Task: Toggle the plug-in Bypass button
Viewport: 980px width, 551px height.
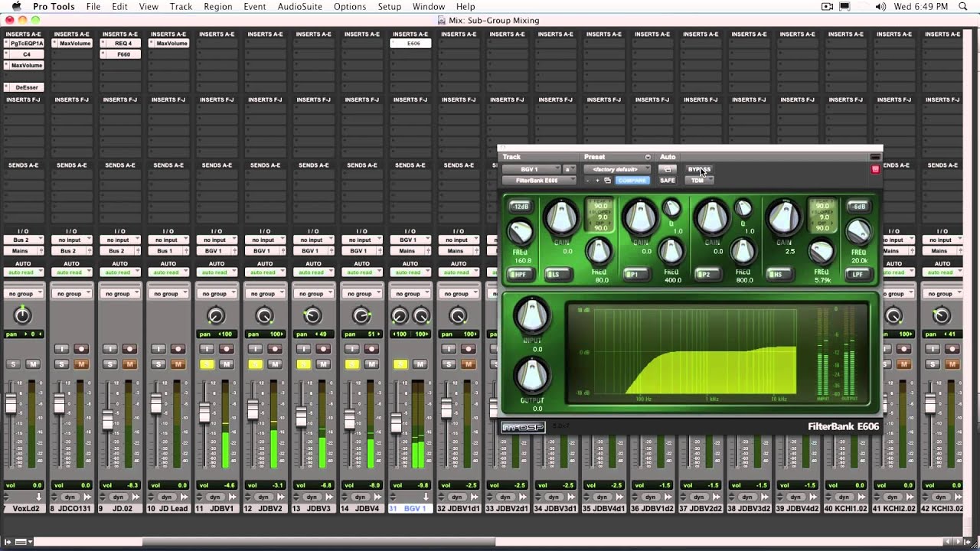Action: 699,169
